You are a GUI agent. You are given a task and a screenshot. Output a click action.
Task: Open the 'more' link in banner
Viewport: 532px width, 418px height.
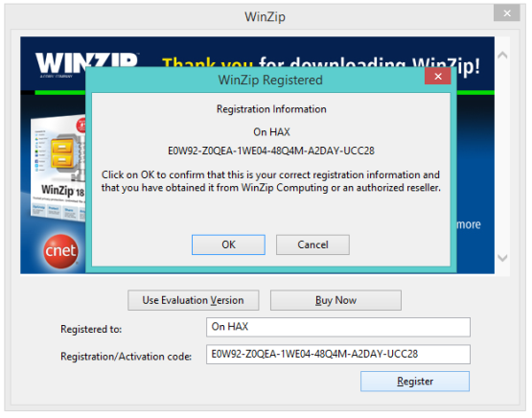pos(469,224)
